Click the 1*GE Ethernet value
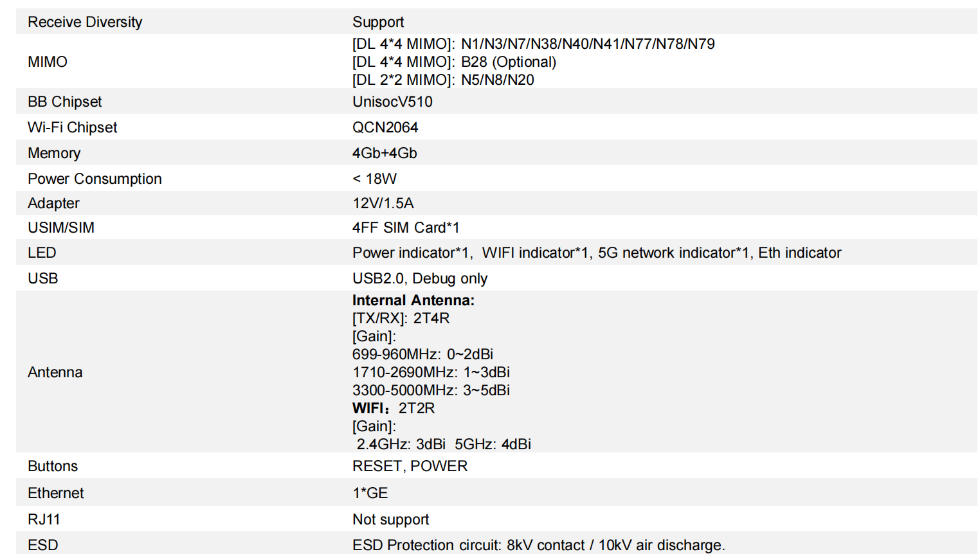Image resolution: width=980 pixels, height=554 pixels. (370, 493)
